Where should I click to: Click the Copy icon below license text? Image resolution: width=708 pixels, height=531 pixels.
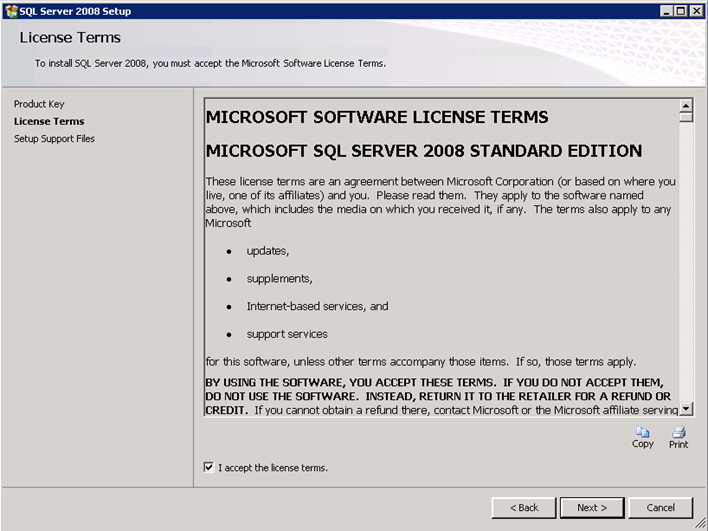tap(642, 432)
